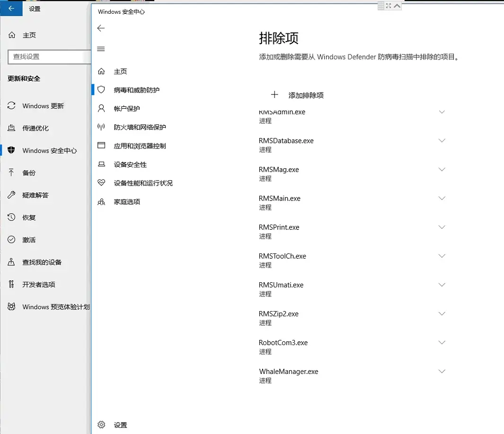Click the Windows Insider cat icon
504x434 pixels.
click(11, 306)
